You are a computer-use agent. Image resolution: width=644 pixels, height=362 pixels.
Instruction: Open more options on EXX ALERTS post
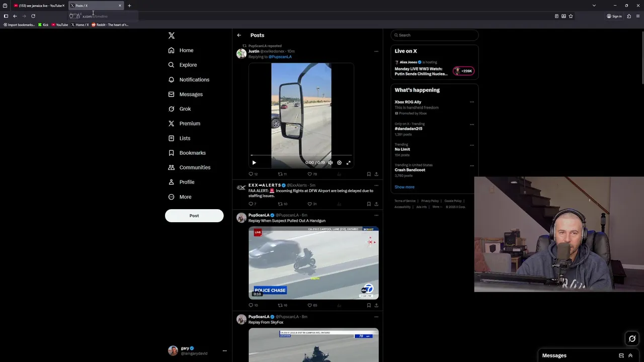376,186
